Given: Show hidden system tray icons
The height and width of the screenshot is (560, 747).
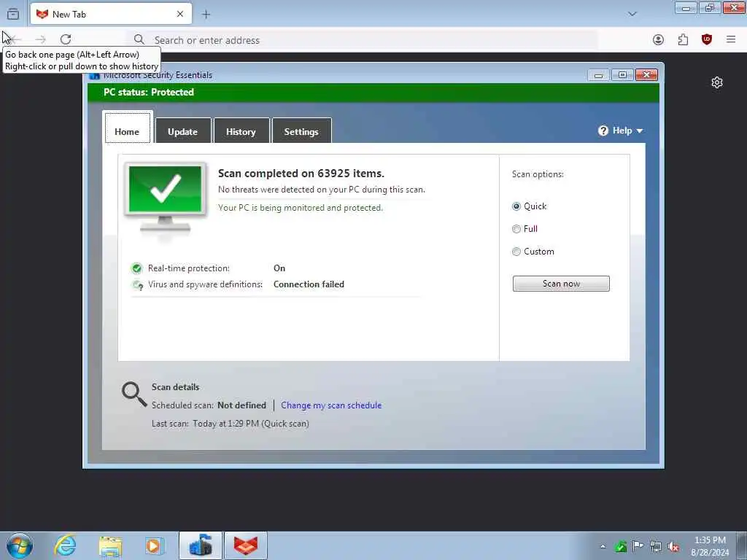Looking at the screenshot, I should tap(603, 546).
